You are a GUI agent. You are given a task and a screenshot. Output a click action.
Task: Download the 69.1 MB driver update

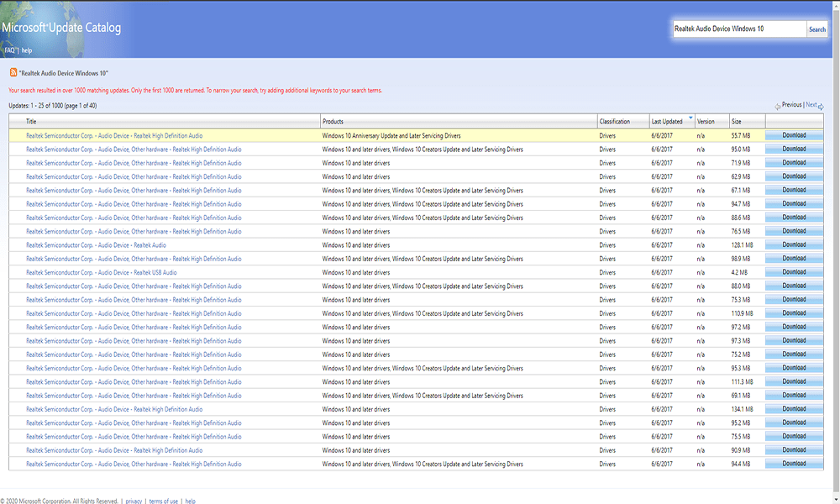tap(794, 396)
